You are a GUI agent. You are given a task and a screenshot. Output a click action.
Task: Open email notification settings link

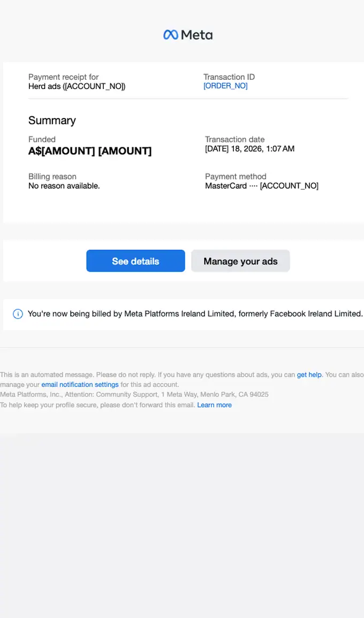click(x=80, y=384)
